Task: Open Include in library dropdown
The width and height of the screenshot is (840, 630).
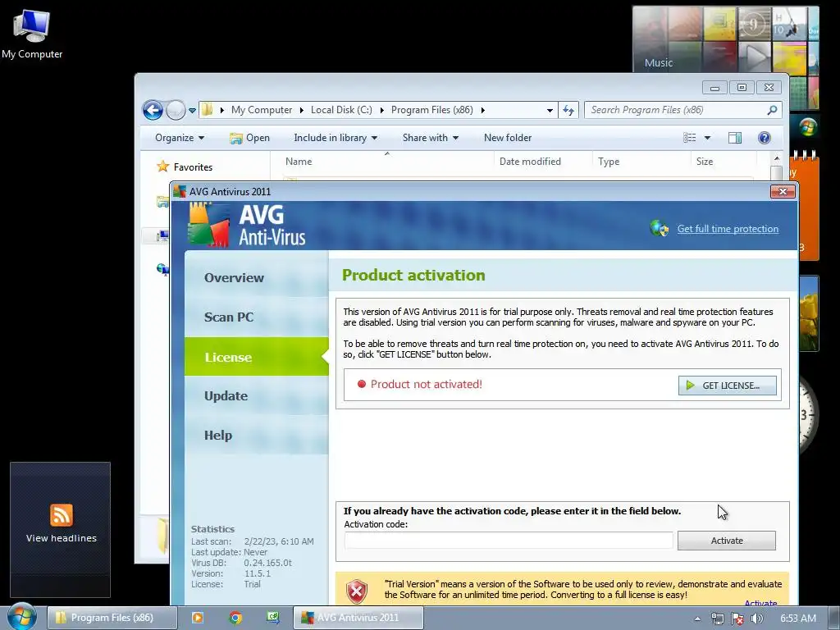Action: point(336,138)
